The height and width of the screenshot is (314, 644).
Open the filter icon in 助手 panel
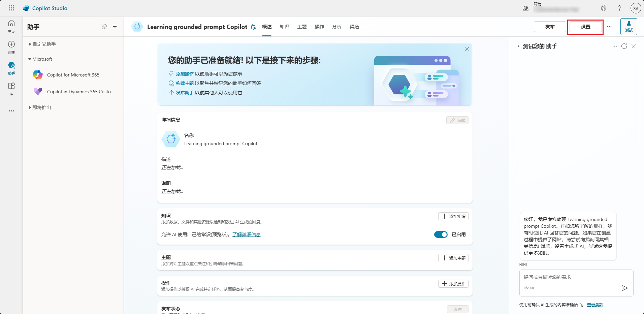pyautogui.click(x=115, y=27)
